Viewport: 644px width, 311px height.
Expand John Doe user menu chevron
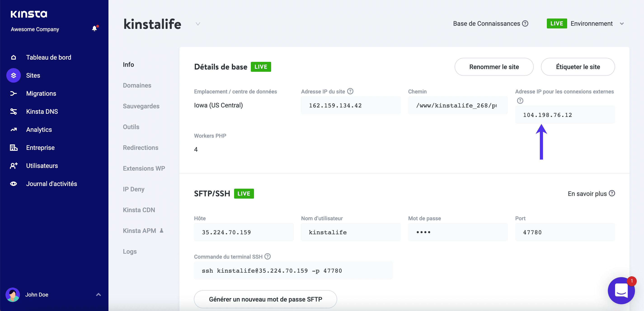click(99, 295)
